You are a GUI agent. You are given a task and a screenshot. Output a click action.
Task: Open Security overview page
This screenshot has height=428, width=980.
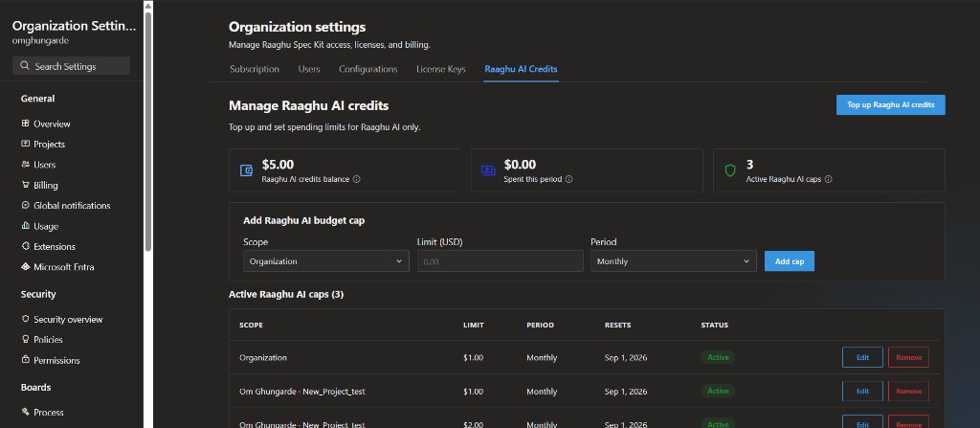(68, 319)
